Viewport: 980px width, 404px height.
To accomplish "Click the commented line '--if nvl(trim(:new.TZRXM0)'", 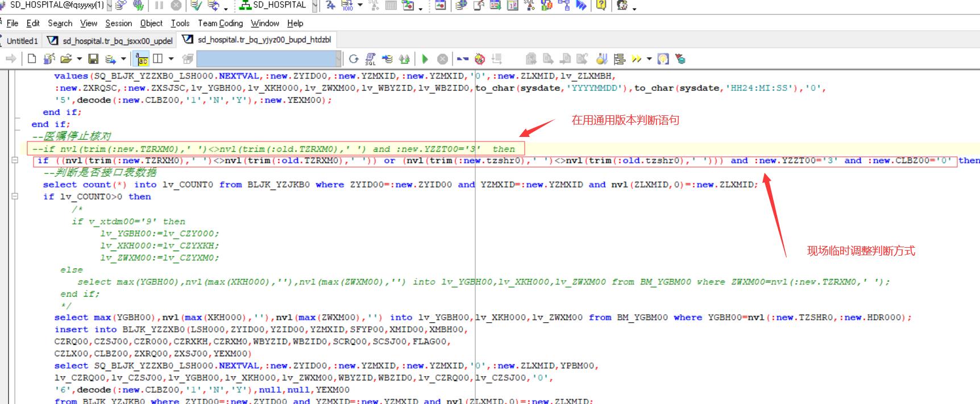I will pos(273,149).
